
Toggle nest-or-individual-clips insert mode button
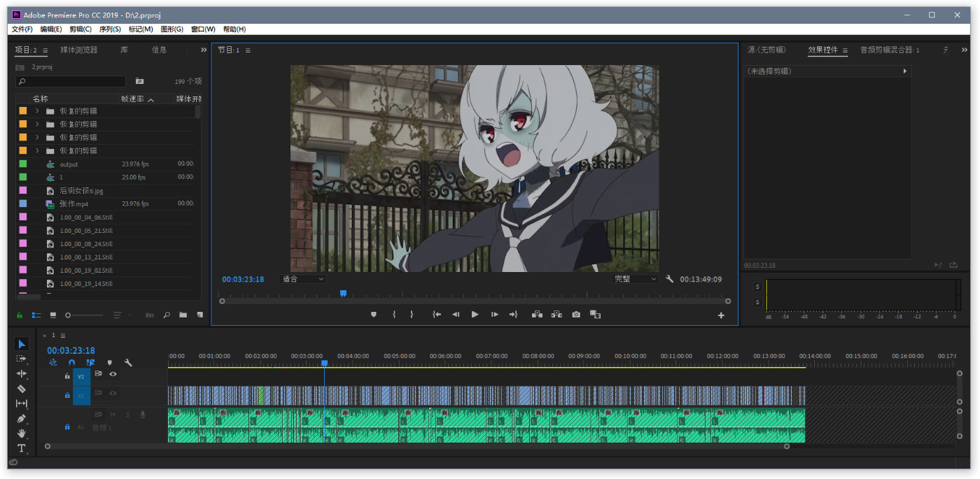pos(52,363)
